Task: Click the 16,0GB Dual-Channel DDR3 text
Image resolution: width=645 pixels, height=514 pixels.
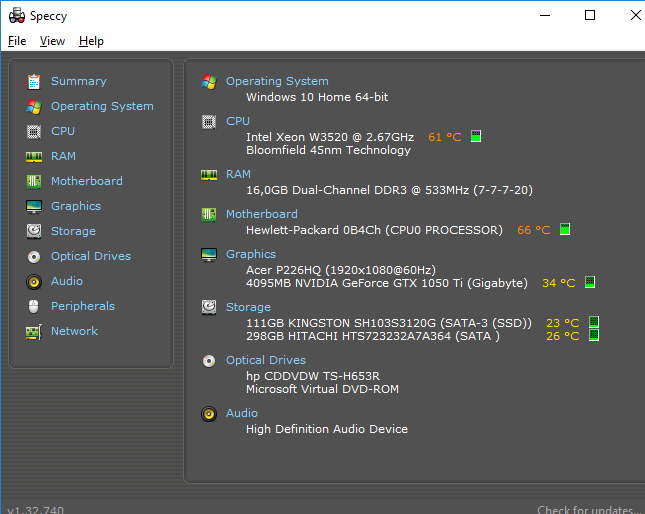Action: click(389, 190)
